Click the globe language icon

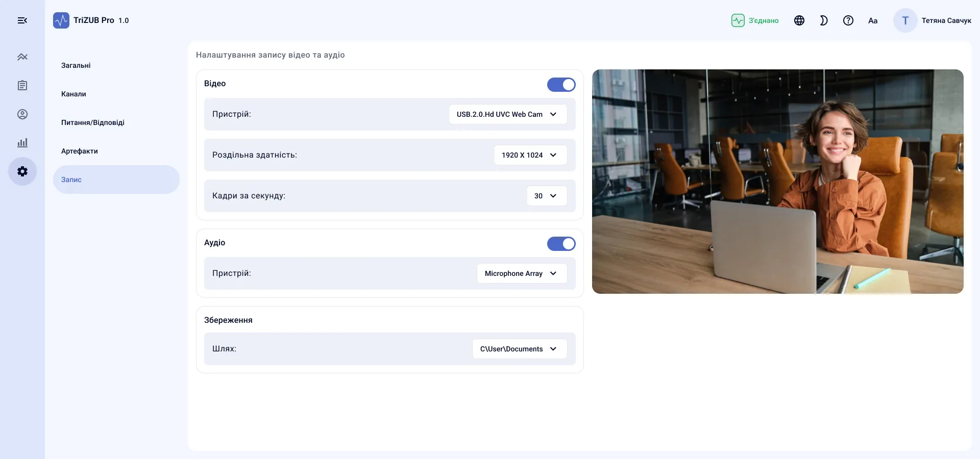pyautogui.click(x=799, y=20)
